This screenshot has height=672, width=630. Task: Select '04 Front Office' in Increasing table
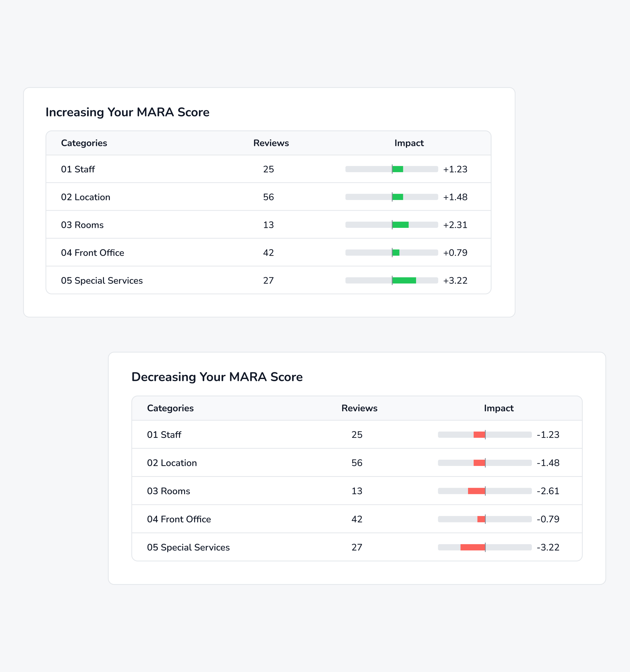point(93,253)
